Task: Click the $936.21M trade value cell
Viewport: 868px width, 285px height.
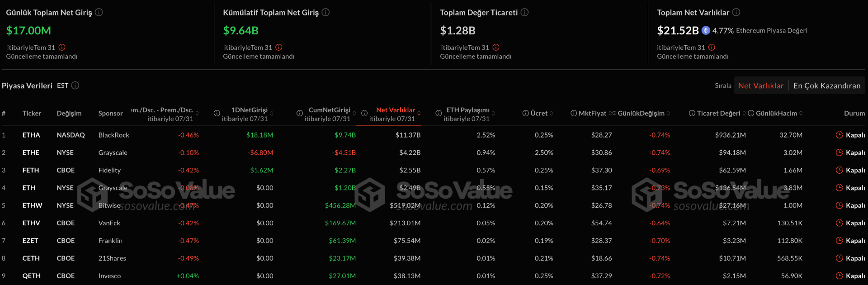Action: pyautogui.click(x=731, y=135)
